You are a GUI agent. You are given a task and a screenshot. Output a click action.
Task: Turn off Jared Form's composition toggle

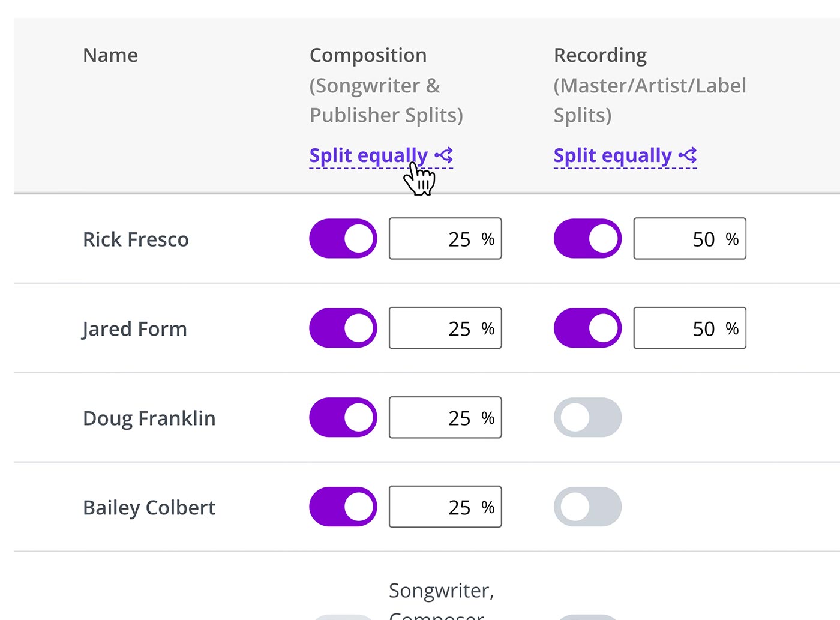343,328
